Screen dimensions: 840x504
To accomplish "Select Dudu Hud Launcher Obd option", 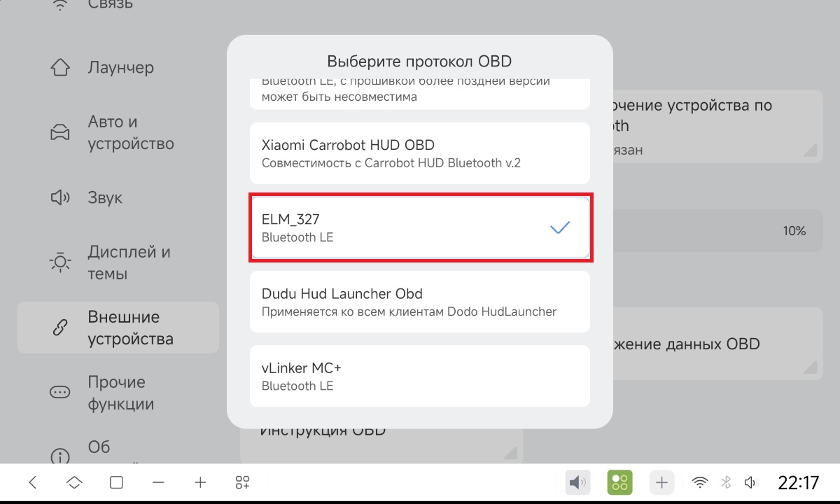I will click(x=420, y=302).
